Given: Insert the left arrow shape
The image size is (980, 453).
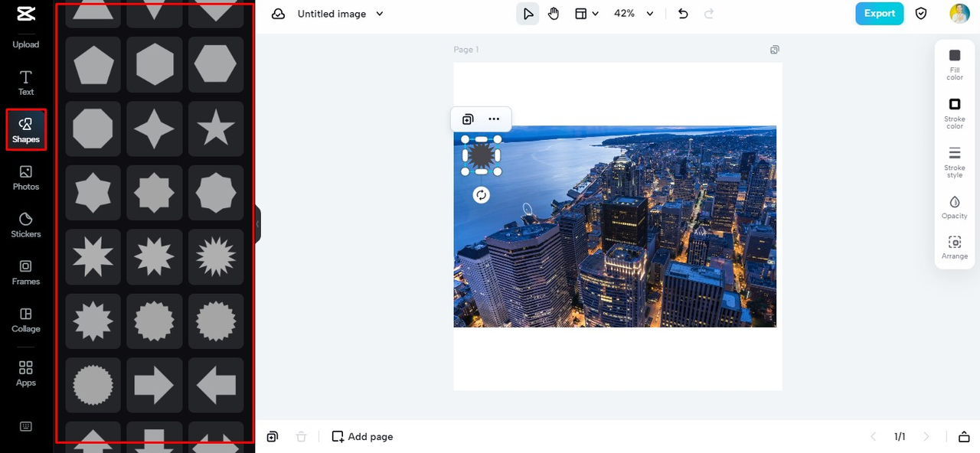Looking at the screenshot, I should 216,385.
